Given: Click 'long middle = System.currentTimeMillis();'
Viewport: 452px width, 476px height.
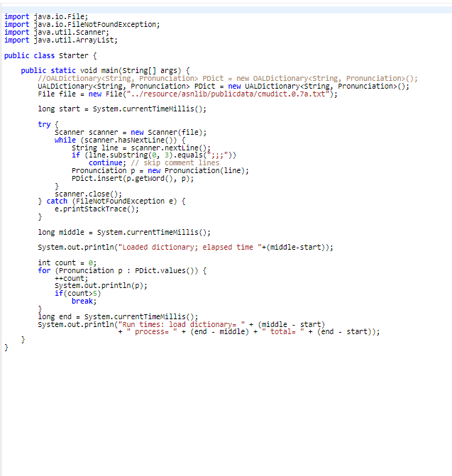Looking at the screenshot, I should point(124,233).
